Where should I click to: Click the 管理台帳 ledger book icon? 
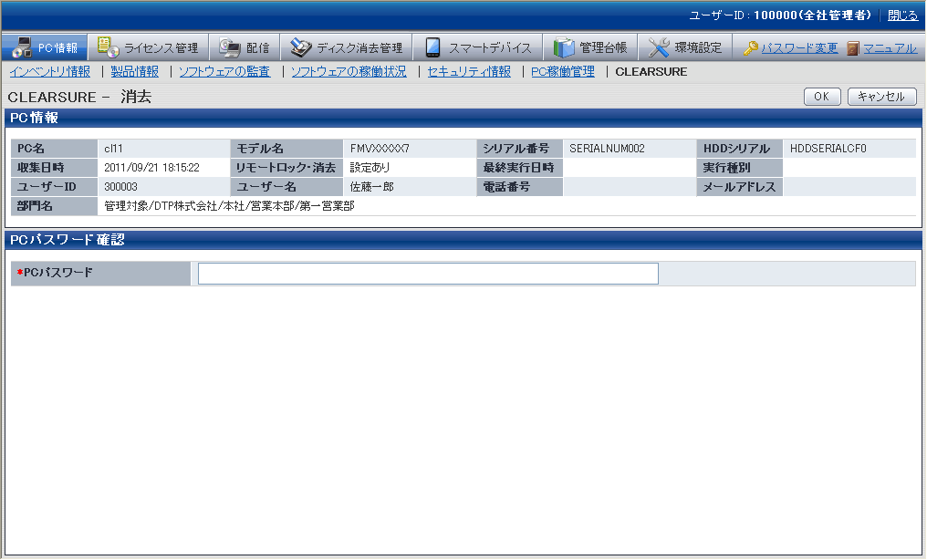(564, 47)
